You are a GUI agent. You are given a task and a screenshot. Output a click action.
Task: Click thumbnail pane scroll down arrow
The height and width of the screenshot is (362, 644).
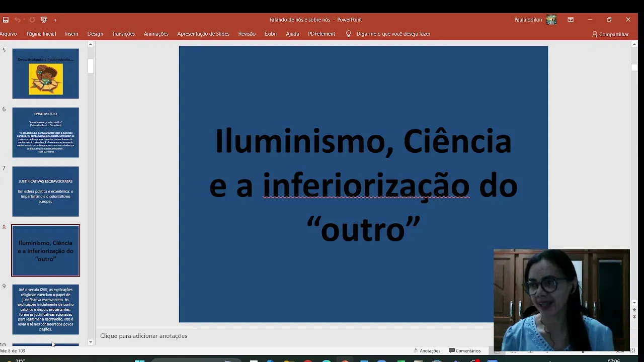point(91,342)
